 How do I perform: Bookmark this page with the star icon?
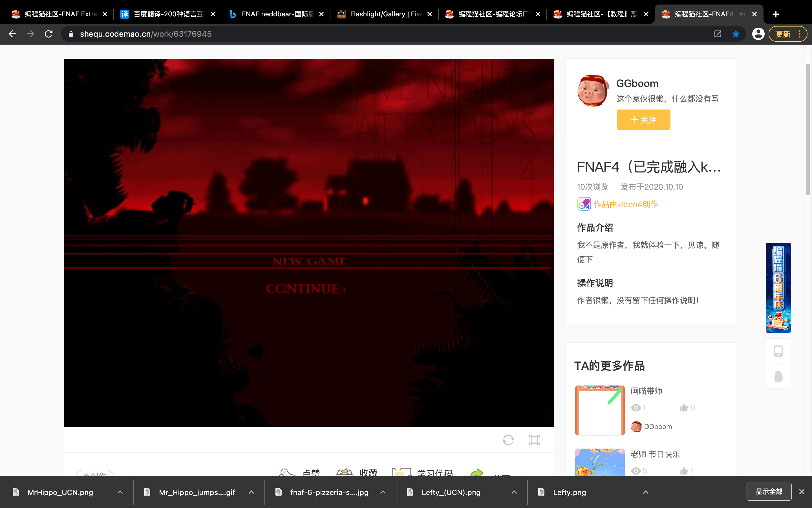[736, 34]
